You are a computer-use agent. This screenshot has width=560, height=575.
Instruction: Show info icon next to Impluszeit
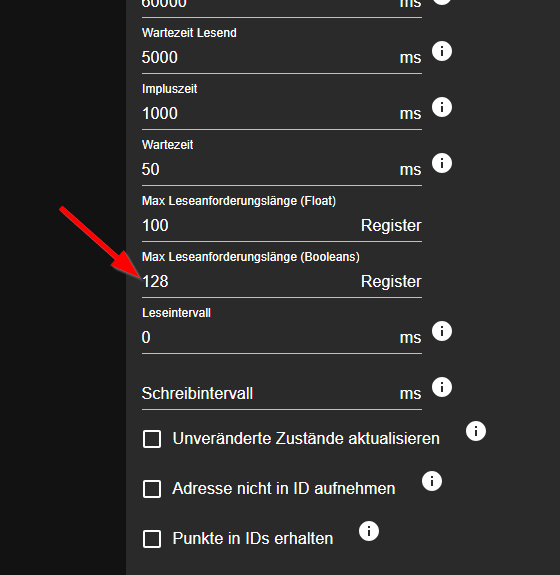(442, 107)
